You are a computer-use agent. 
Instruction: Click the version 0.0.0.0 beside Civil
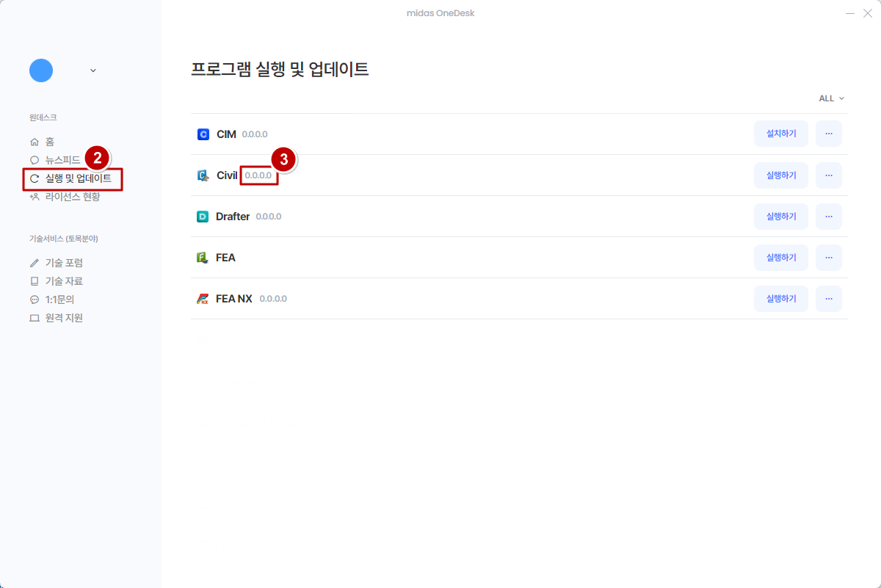[x=258, y=176]
